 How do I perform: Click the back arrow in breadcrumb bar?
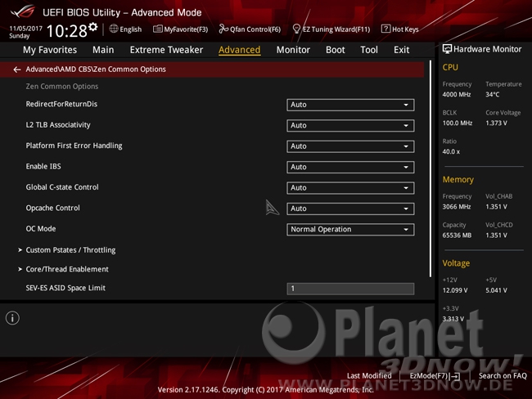pos(17,69)
